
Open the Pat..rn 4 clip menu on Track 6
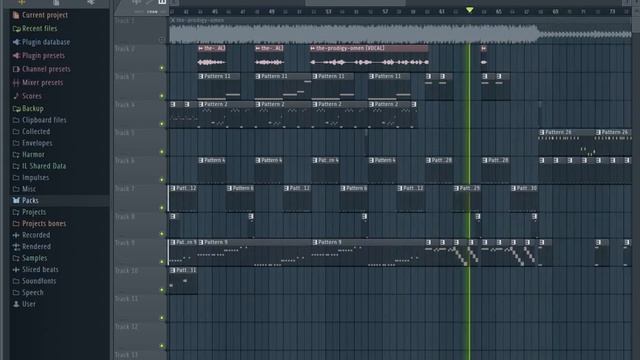click(x=315, y=160)
